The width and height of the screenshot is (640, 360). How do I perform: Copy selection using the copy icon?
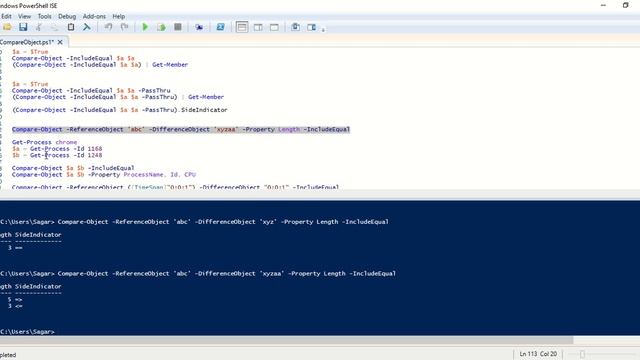click(54, 27)
